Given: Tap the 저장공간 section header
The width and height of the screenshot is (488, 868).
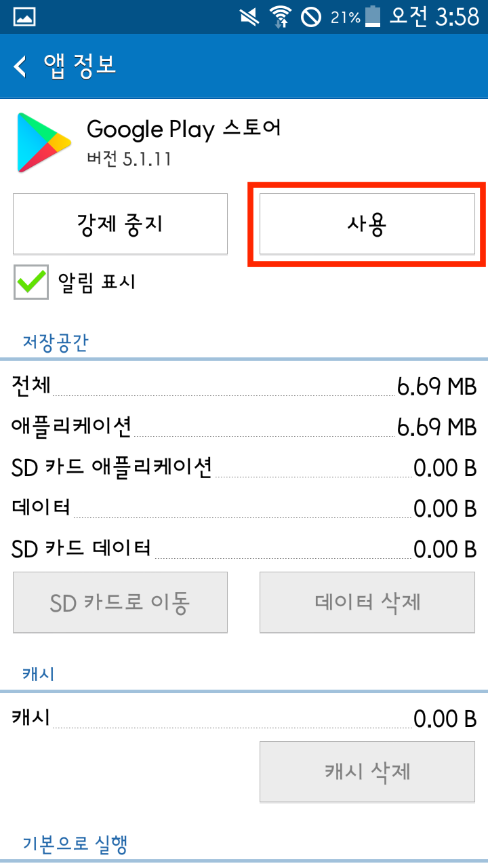Looking at the screenshot, I should [x=56, y=342].
